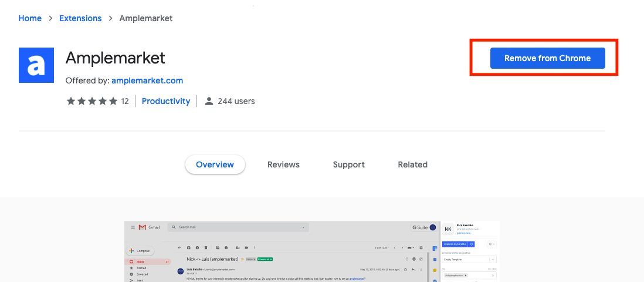Click the Amplemarket logo icon
The image size is (644, 282).
pos(36,65)
